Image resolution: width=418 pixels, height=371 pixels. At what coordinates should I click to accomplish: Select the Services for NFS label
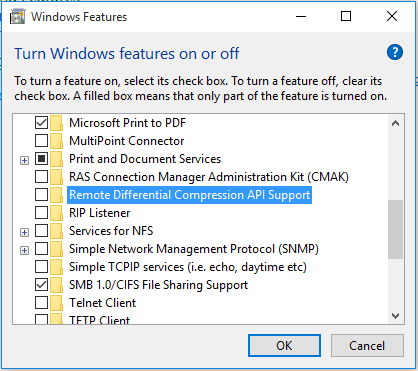(111, 231)
